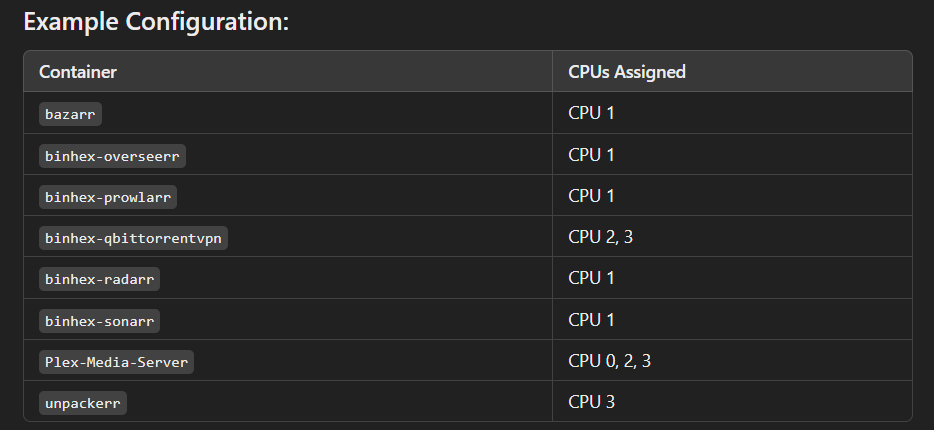The width and height of the screenshot is (934, 430).
Task: Click the CPU 1 value for bazarr
Action: [591, 113]
